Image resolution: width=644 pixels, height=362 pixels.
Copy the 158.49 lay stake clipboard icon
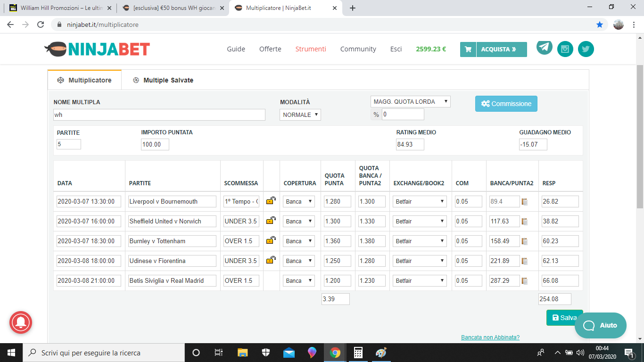[525, 241]
